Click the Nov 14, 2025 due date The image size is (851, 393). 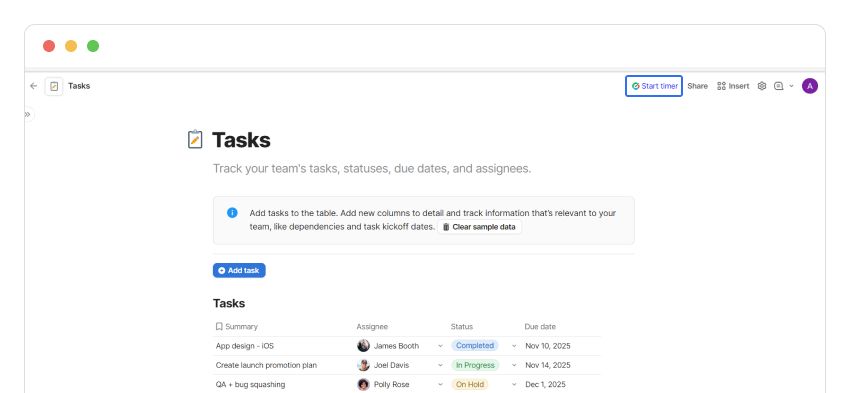(x=548, y=365)
